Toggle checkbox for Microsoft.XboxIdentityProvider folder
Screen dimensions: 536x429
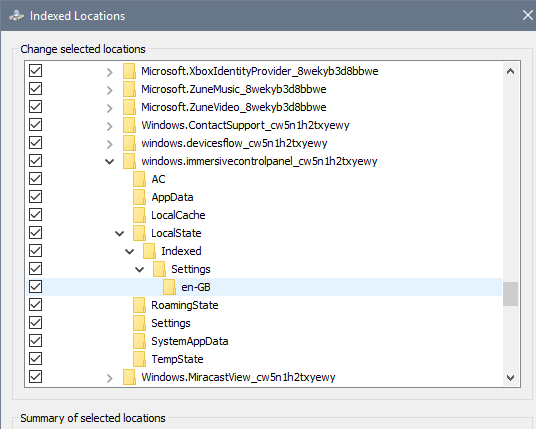click(36, 71)
